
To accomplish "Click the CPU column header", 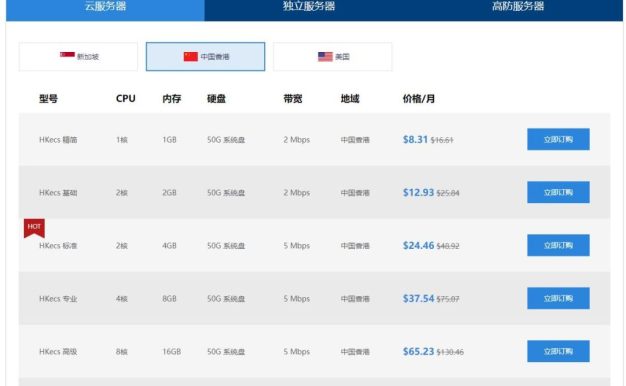I will (126, 99).
